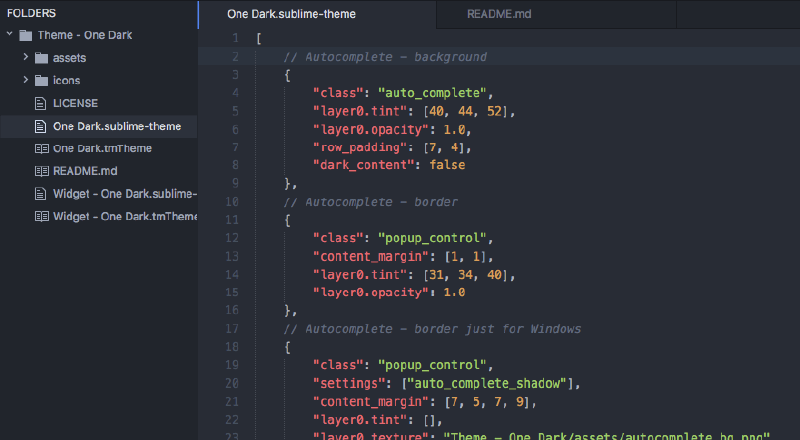Click line number 17 in the gutter
Viewport: 800px width, 440px height.
pos(232,329)
